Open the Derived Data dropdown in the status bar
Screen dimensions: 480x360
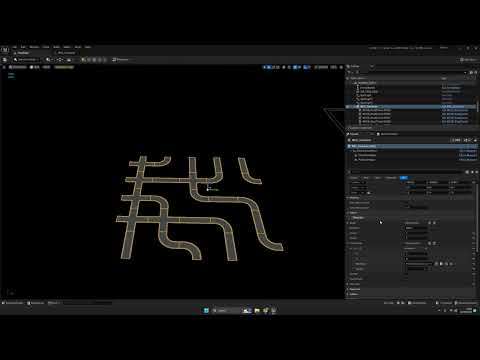(x=417, y=303)
